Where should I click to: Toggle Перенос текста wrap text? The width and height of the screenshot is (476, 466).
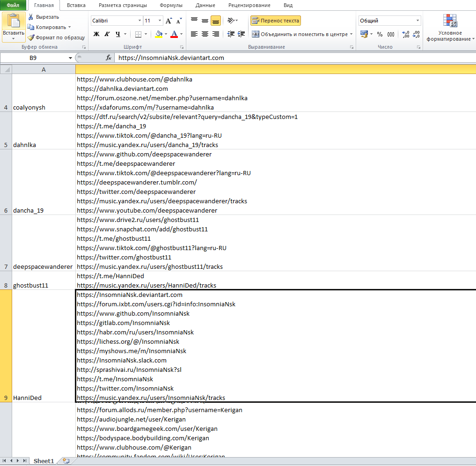point(276,21)
